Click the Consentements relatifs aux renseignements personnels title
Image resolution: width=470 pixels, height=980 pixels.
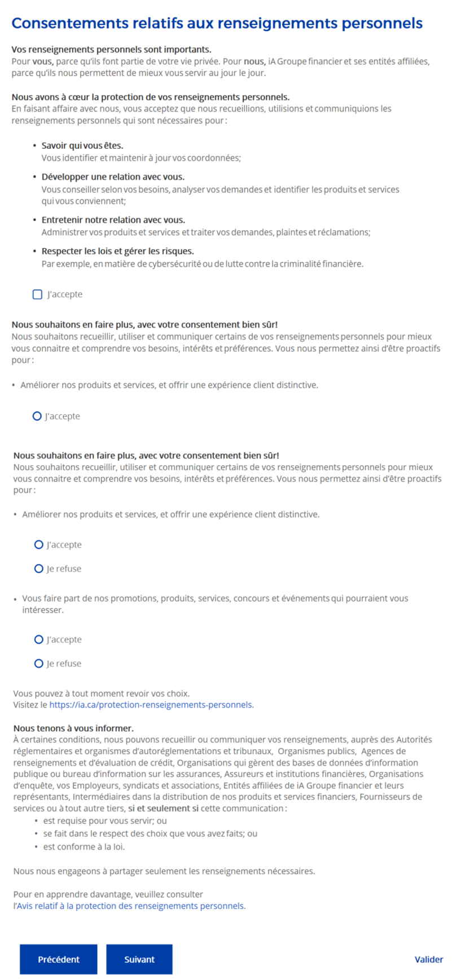pos(217,23)
